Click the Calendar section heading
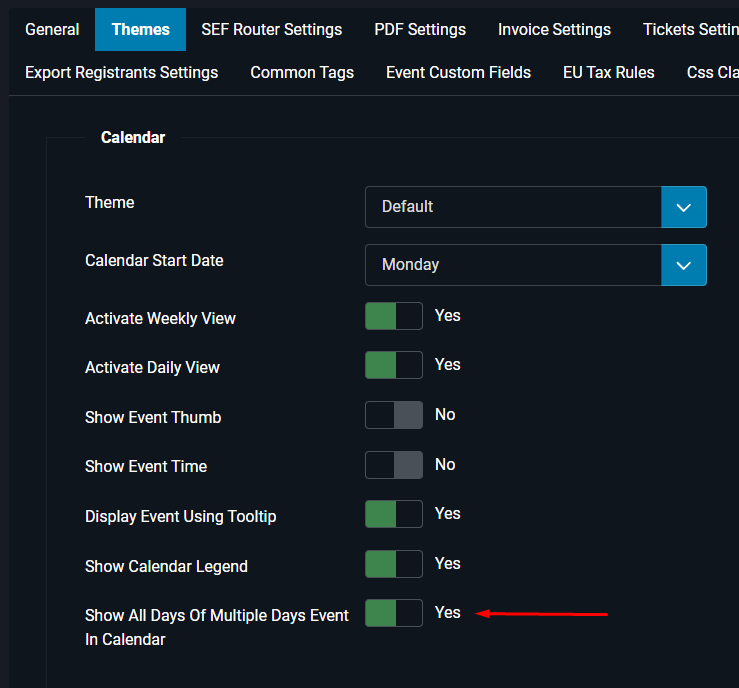The height and width of the screenshot is (688, 739). click(x=133, y=137)
